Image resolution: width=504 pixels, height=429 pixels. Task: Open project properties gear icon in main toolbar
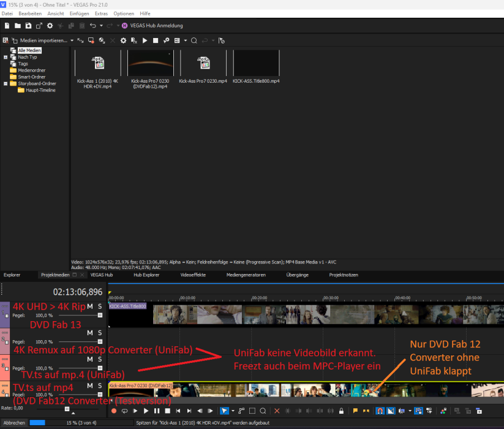[x=50, y=26]
